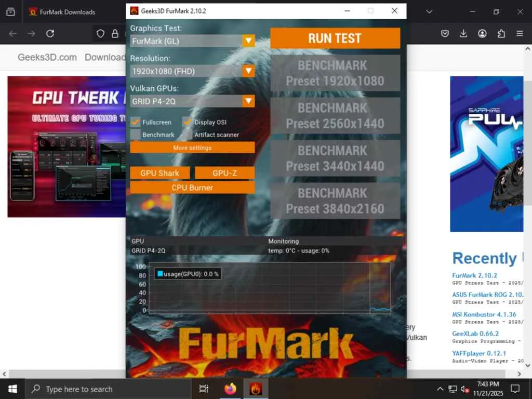Open the GeeXLab 0.66.2 link
The image size is (532, 399).
(475, 334)
